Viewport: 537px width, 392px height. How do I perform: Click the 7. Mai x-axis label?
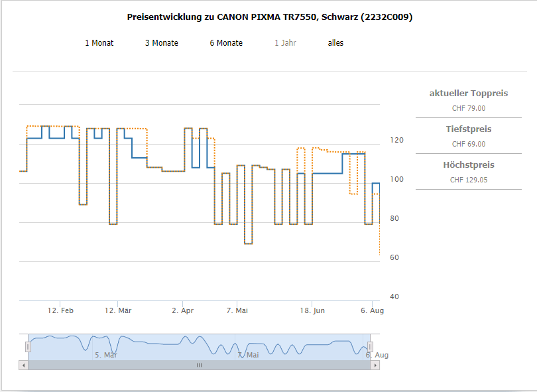click(x=237, y=310)
